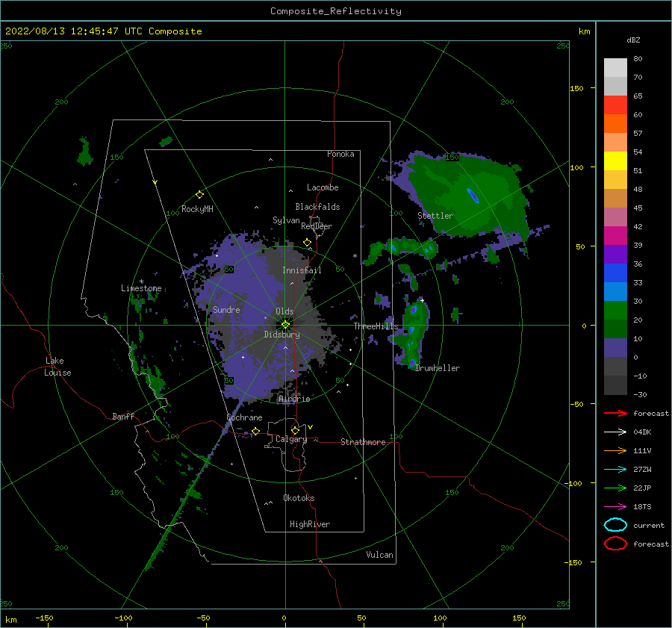Click the ThreeHills city label
Screen dimensions: 672x628
coord(376,326)
